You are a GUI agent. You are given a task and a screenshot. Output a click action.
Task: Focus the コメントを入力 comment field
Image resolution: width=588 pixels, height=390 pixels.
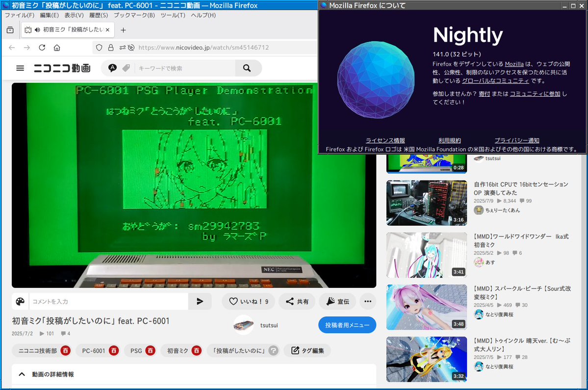click(x=109, y=302)
